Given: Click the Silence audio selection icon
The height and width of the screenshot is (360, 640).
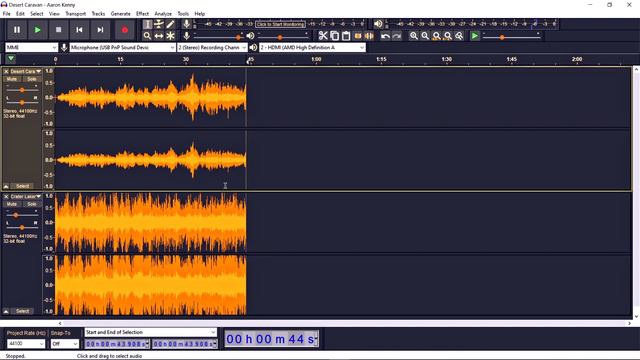Looking at the screenshot, I should (x=369, y=36).
